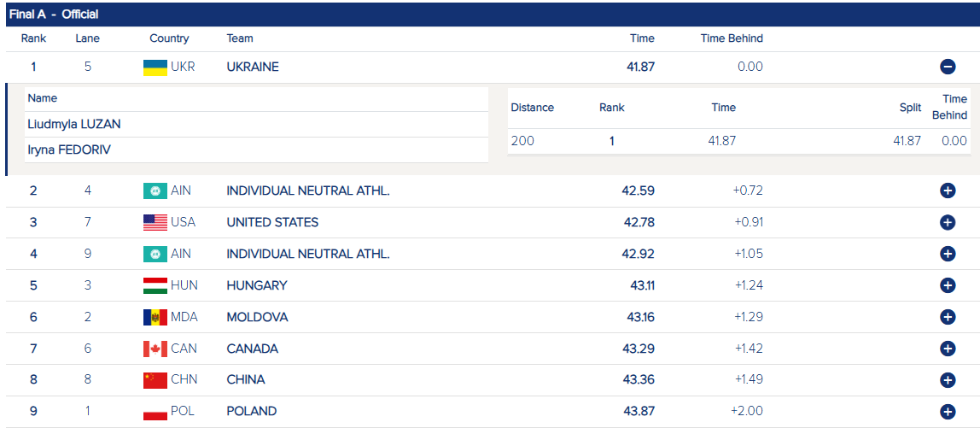Select athlete name Iryna FEDORIV
Image resolution: width=980 pixels, height=434 pixels.
point(69,150)
